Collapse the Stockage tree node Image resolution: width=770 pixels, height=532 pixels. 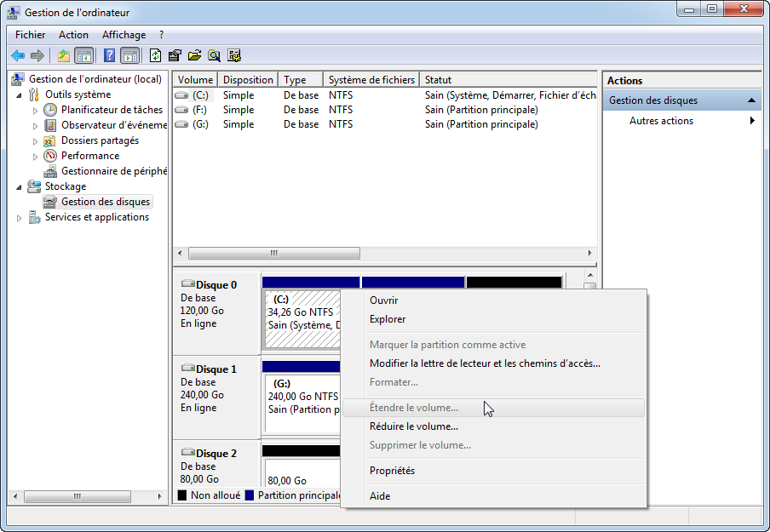[19, 187]
